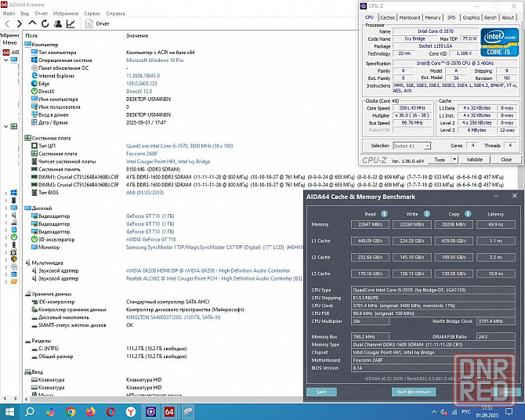Open the graph benchmark icon in toolbar
The width and height of the screenshot is (525, 420).
coord(71,24)
